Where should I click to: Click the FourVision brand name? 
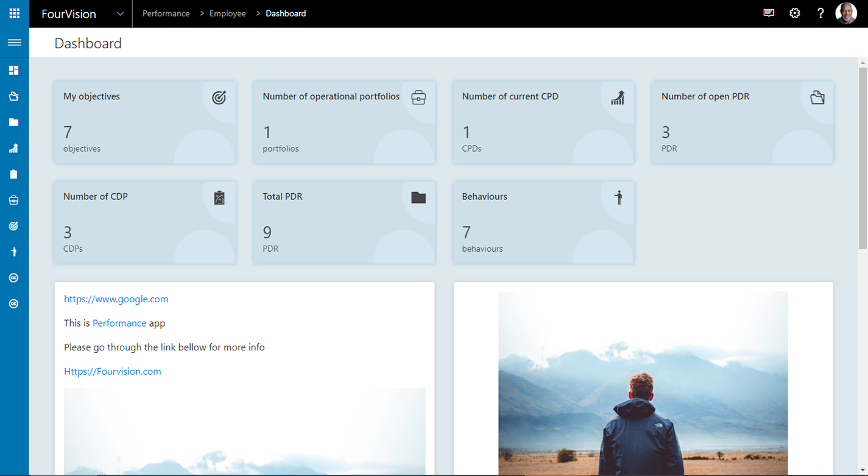[x=69, y=14]
